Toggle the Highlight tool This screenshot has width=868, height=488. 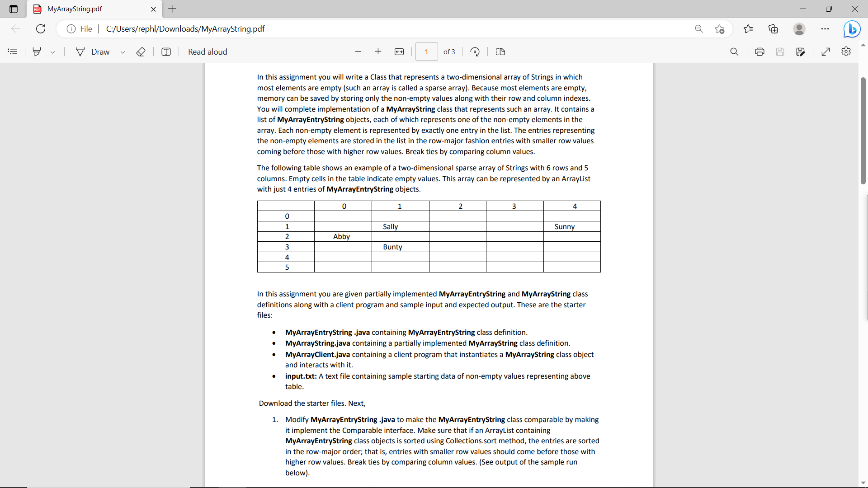pos(37,52)
